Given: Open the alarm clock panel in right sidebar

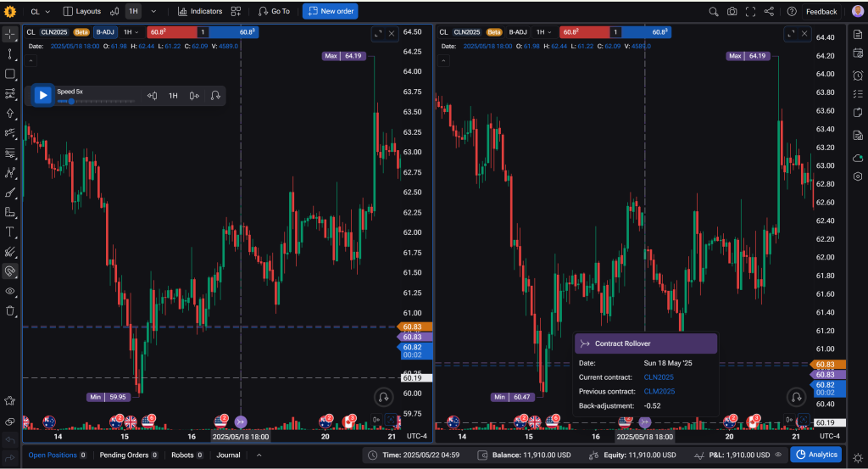Looking at the screenshot, I should coord(858,75).
